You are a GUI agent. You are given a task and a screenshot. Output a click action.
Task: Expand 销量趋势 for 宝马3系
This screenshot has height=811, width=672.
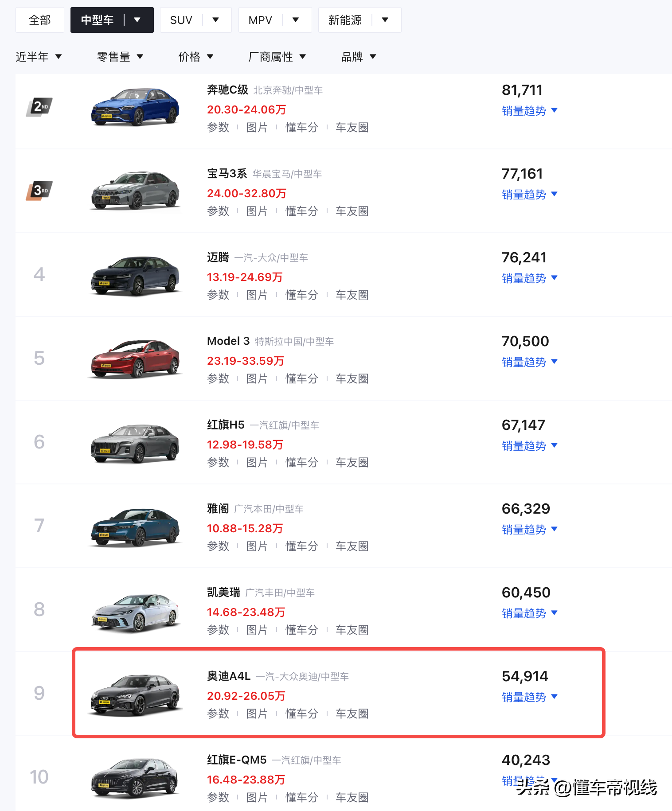(x=529, y=195)
